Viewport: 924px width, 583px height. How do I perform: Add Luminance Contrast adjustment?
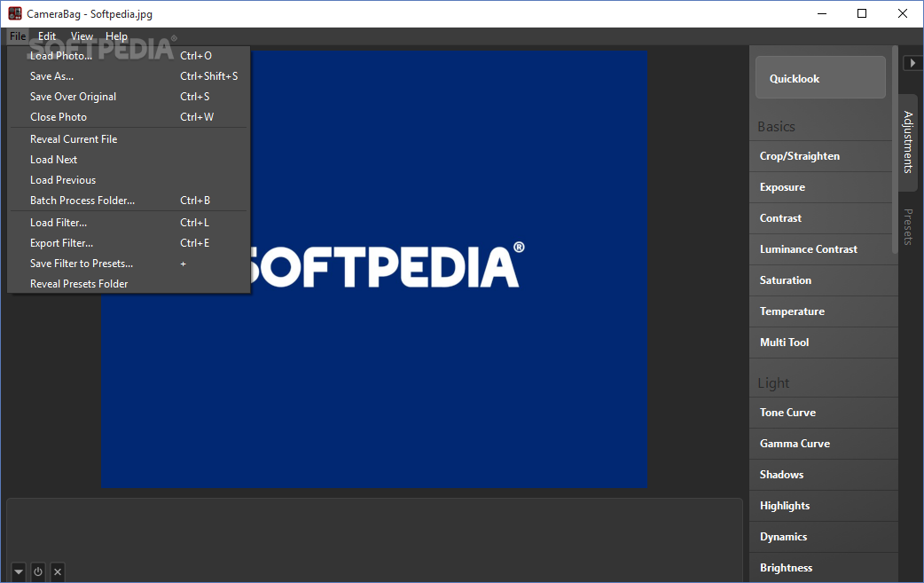[x=823, y=249]
